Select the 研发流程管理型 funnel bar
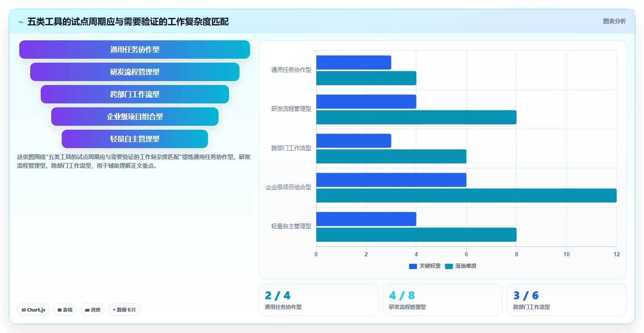644x333 pixels. [x=134, y=72]
